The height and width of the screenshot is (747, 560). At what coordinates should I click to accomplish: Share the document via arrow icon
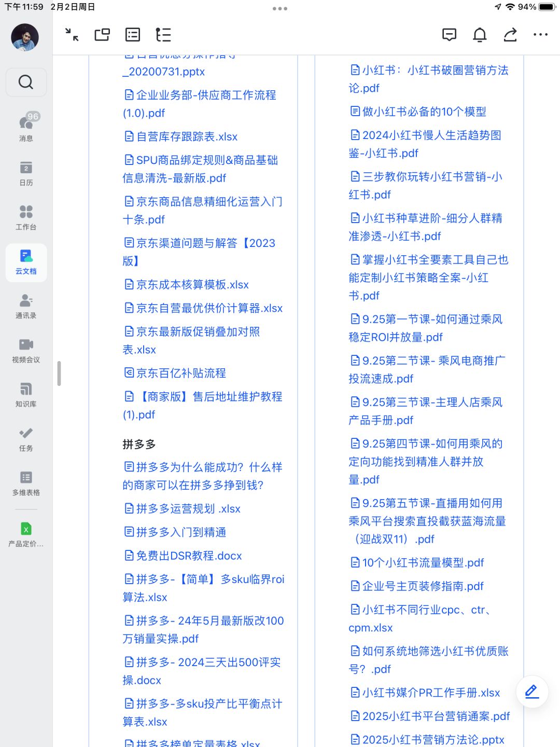[510, 35]
